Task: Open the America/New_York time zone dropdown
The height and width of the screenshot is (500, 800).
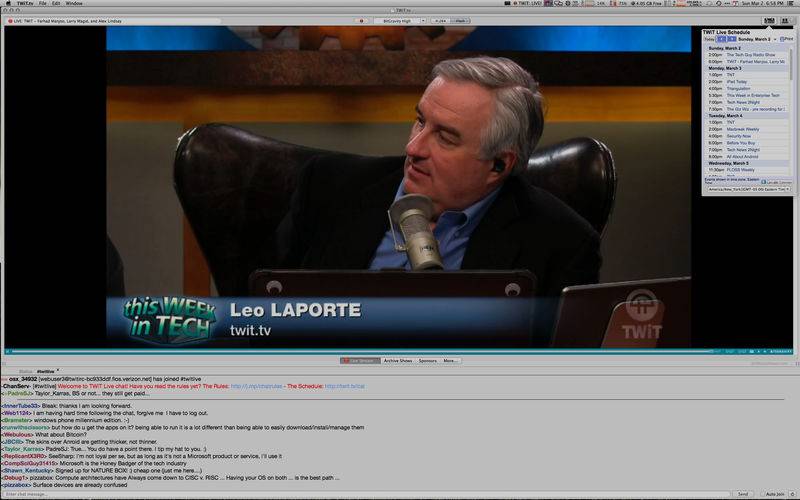Action: pos(749,189)
